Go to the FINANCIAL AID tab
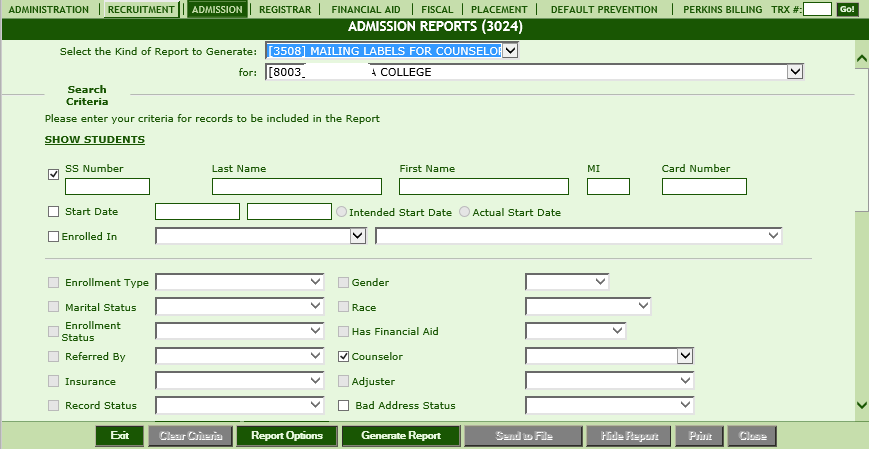 [x=365, y=9]
